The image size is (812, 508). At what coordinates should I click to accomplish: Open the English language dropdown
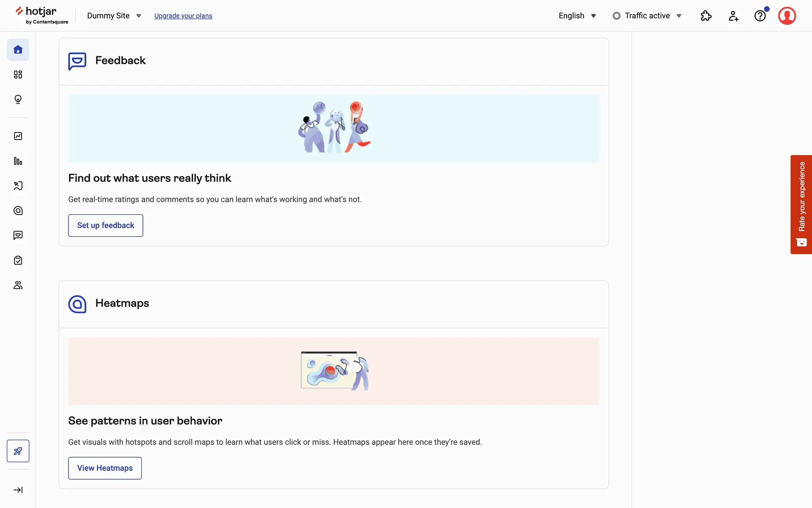tap(577, 16)
